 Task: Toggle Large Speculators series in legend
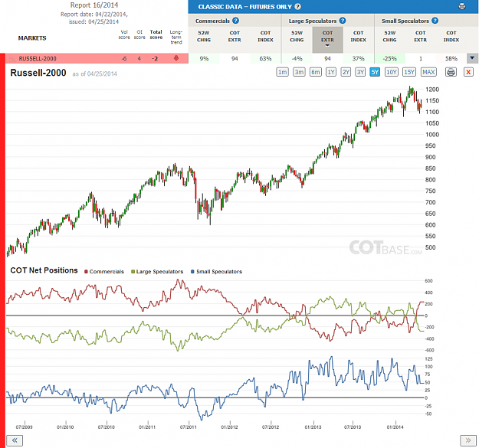pyautogui.click(x=157, y=272)
